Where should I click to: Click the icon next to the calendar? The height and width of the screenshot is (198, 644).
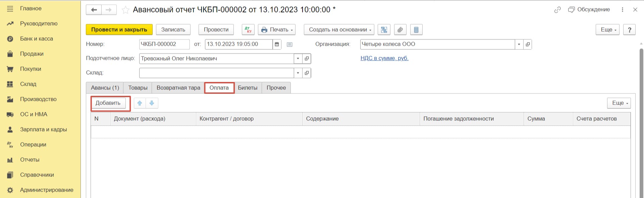(290, 44)
